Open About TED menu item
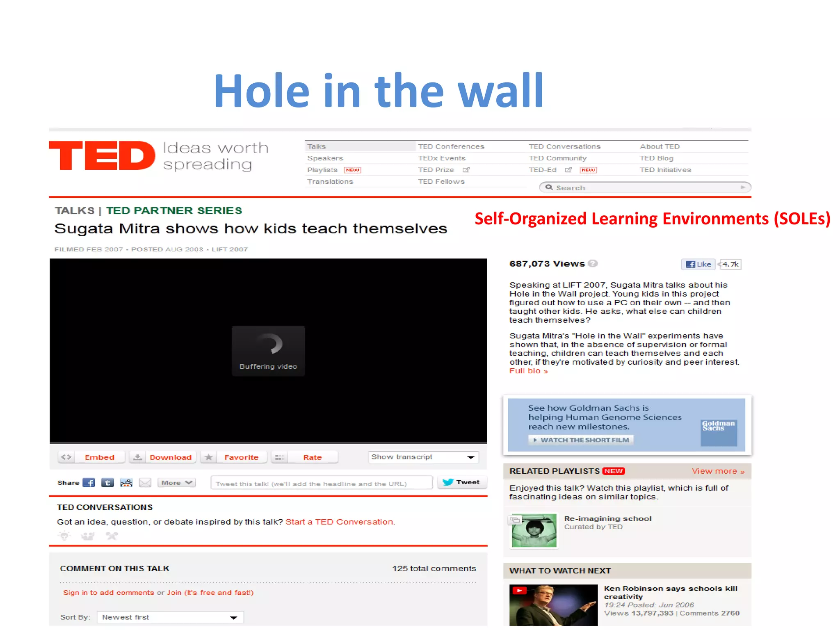The height and width of the screenshot is (630, 840). [x=660, y=146]
